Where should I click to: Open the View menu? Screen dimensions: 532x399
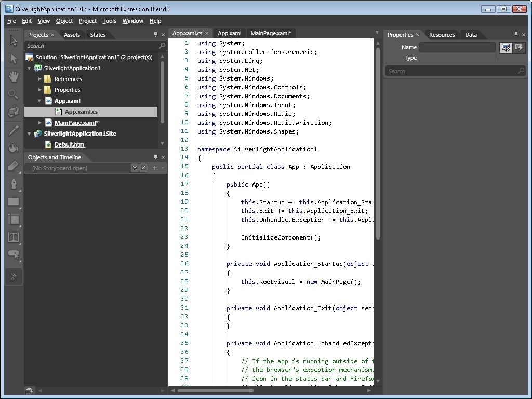[x=44, y=21]
